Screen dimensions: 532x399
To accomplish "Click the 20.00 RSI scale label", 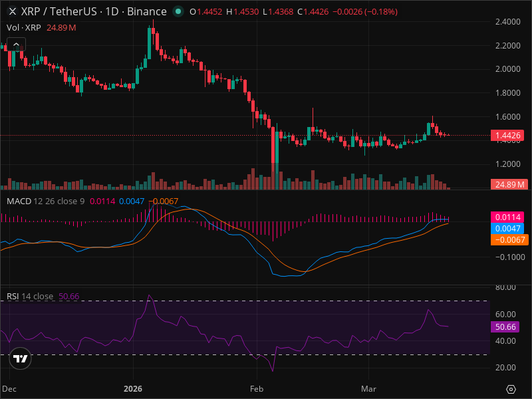I will 505,368.
